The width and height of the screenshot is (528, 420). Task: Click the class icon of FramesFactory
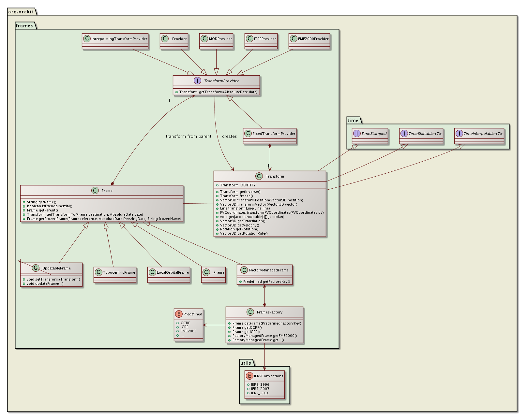(x=250, y=312)
